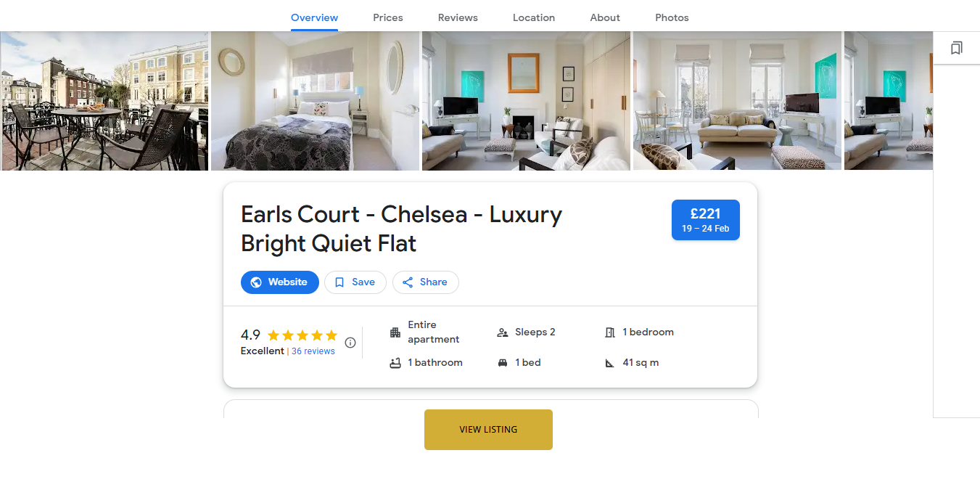Click the VIEW LISTING button

click(488, 430)
